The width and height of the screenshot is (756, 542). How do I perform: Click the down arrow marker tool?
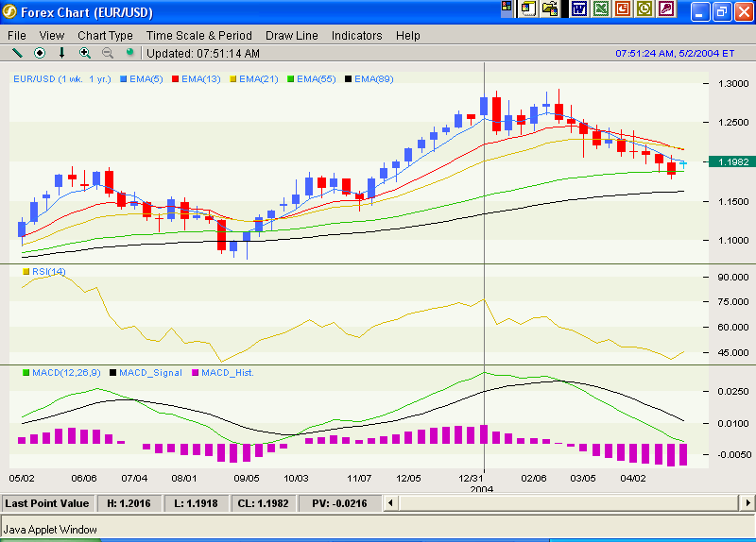(62, 53)
